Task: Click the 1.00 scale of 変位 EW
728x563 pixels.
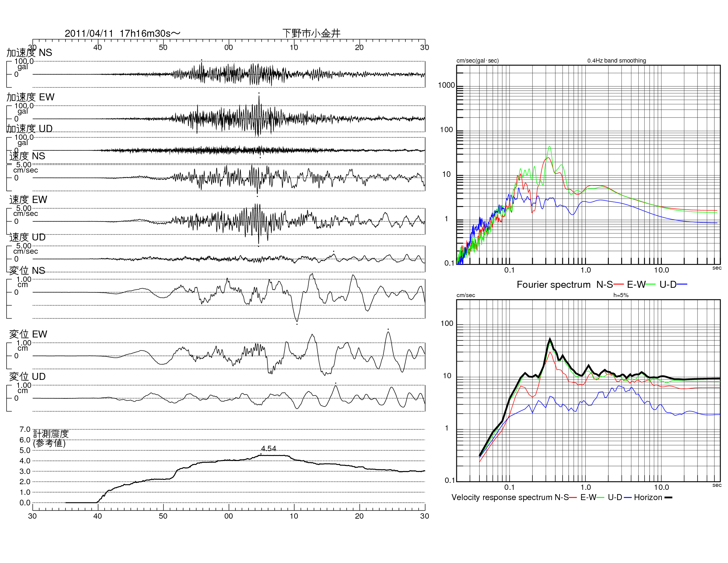Action: click(x=24, y=343)
